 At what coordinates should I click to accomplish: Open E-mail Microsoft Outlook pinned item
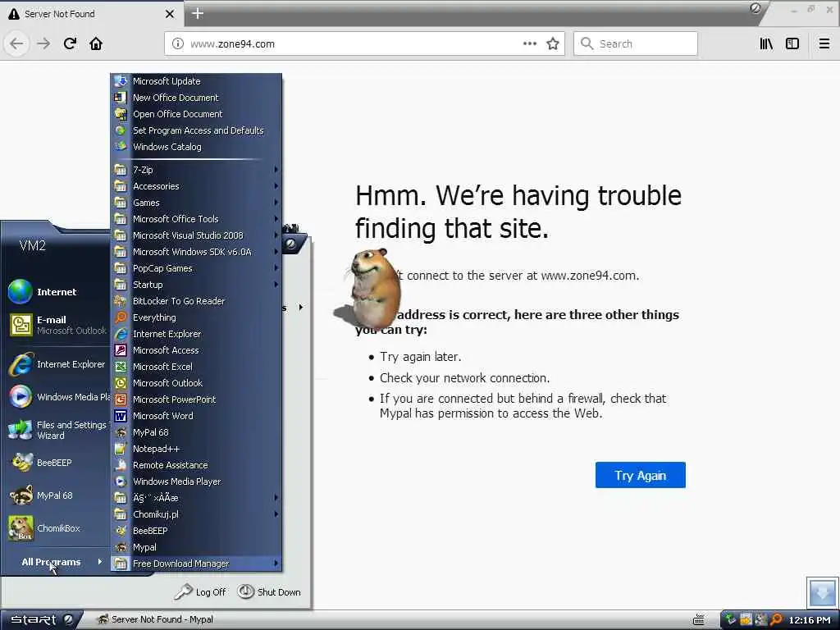pyautogui.click(x=57, y=325)
